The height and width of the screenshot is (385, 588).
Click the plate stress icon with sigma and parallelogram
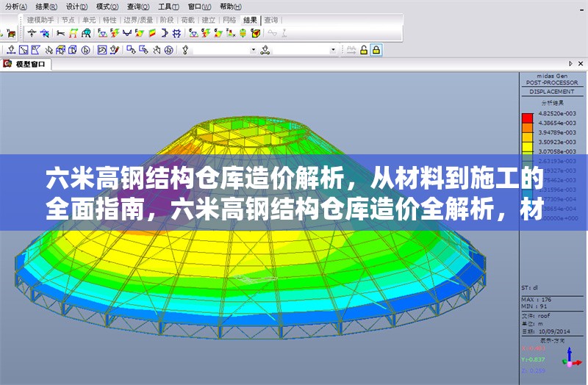pyautogui.click(x=218, y=33)
